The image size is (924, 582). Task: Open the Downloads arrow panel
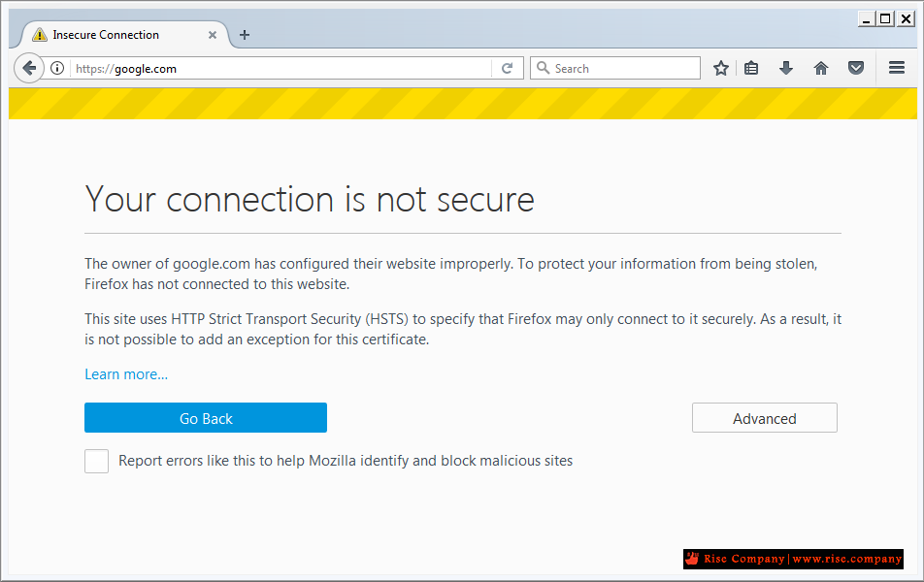coord(785,68)
